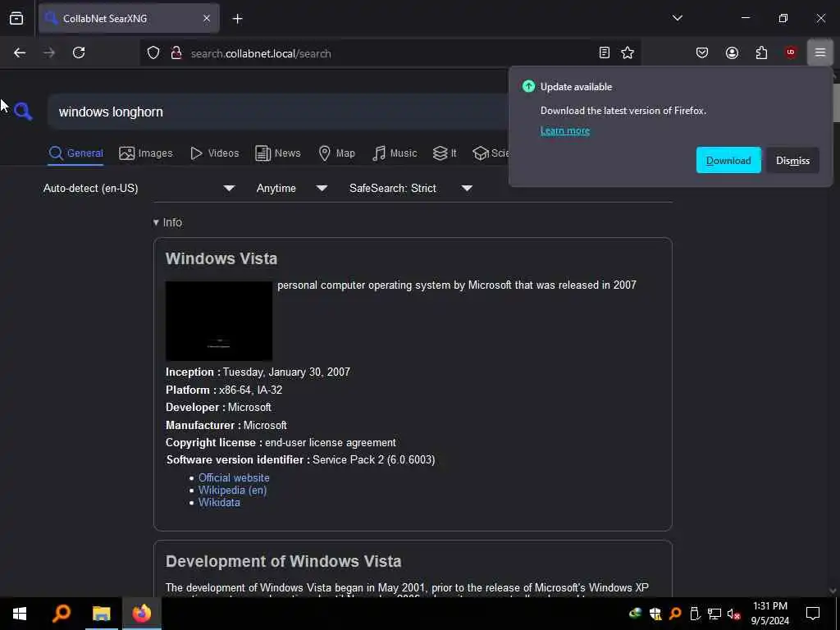Click the Download update button
The height and width of the screenshot is (630, 840).
click(x=728, y=160)
